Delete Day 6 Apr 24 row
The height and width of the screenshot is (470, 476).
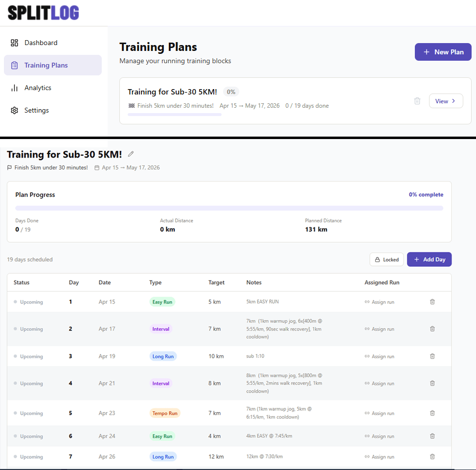pyautogui.click(x=432, y=436)
